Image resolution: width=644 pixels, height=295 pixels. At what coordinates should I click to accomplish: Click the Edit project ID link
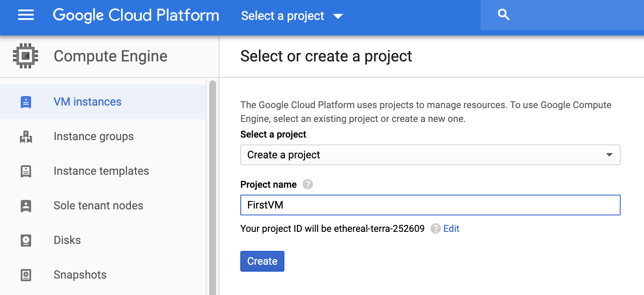[x=451, y=228]
